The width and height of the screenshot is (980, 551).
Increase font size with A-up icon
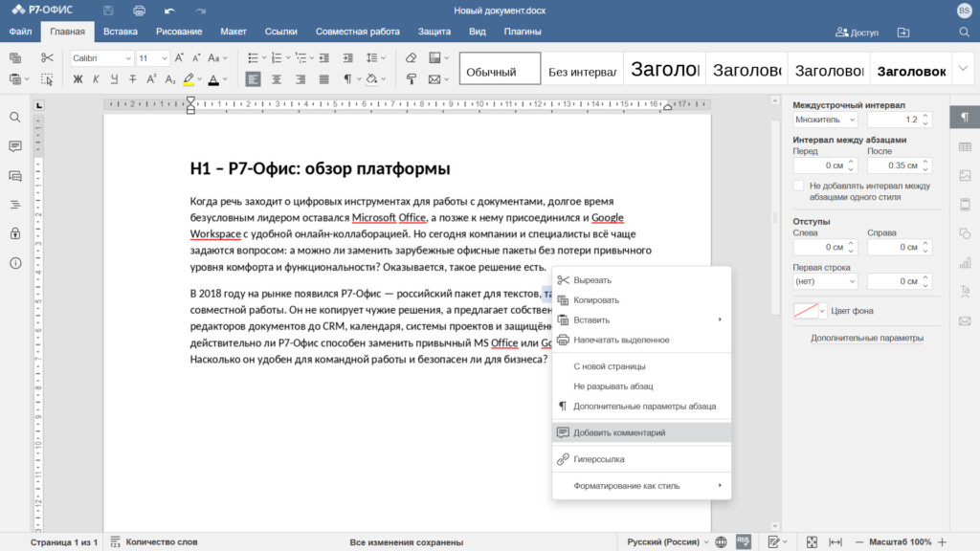tap(179, 58)
